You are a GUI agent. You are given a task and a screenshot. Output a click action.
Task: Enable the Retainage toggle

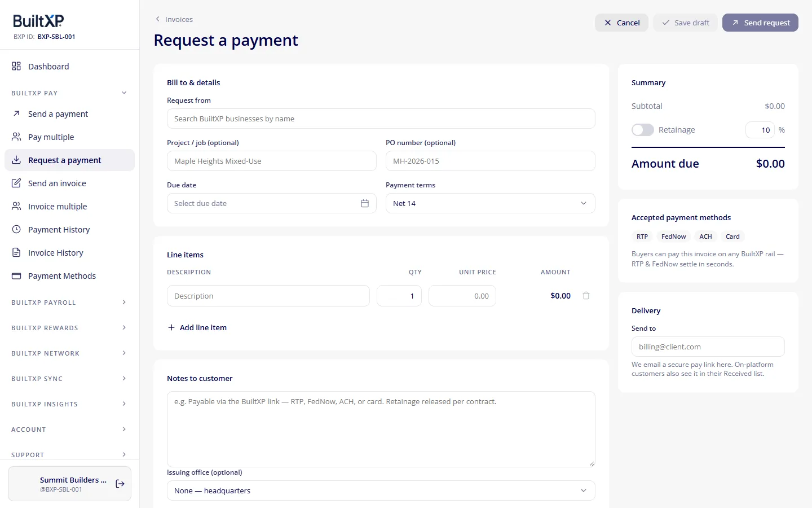click(643, 130)
